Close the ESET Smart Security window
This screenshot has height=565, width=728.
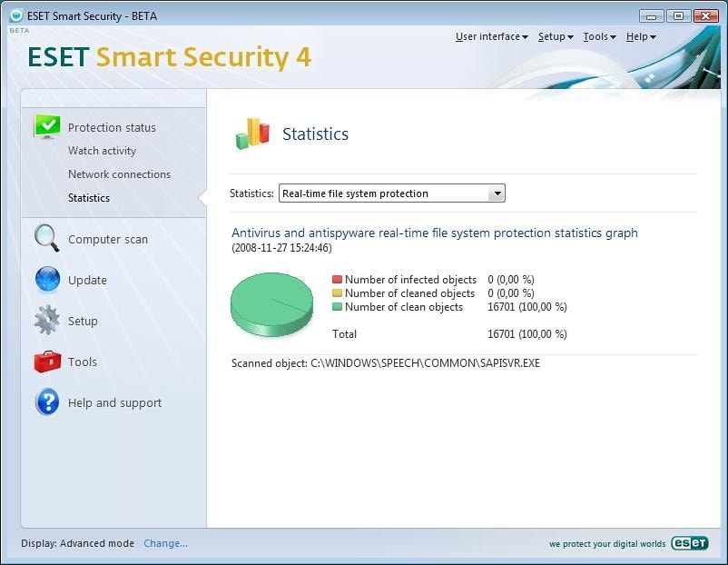click(705, 16)
